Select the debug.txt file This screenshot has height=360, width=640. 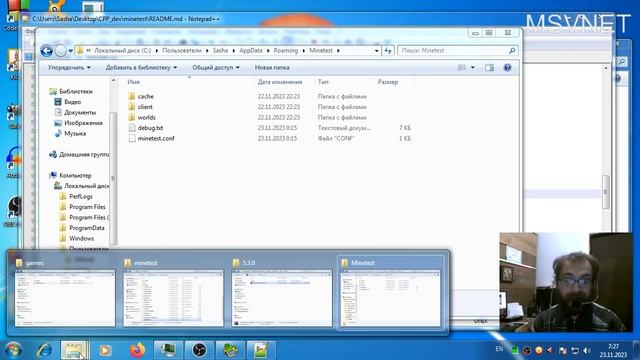(150, 128)
